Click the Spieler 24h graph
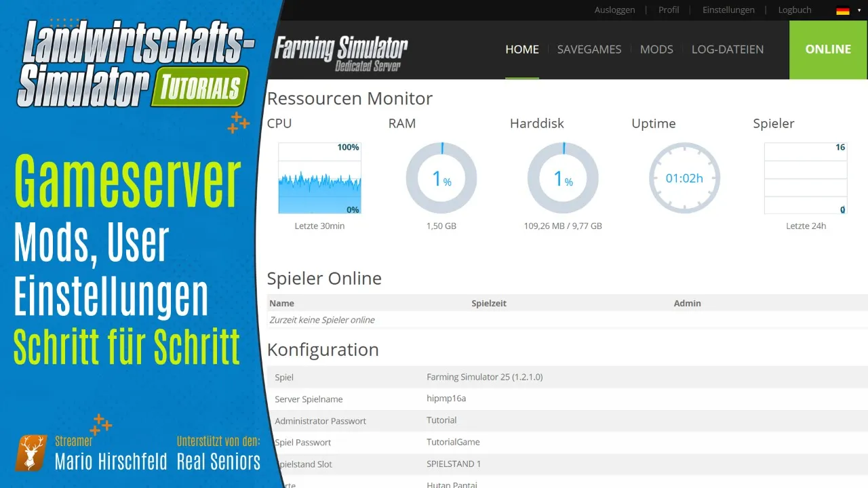 tap(806, 178)
